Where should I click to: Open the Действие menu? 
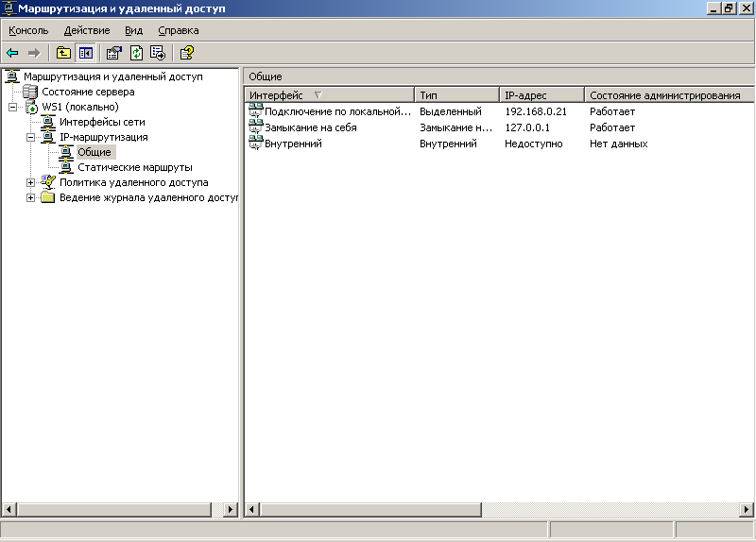87,30
